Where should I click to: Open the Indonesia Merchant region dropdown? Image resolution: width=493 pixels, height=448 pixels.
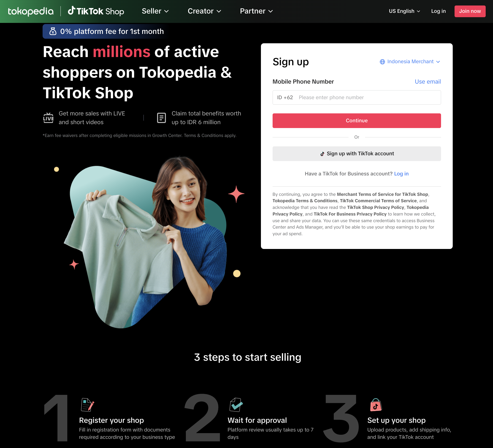(410, 62)
